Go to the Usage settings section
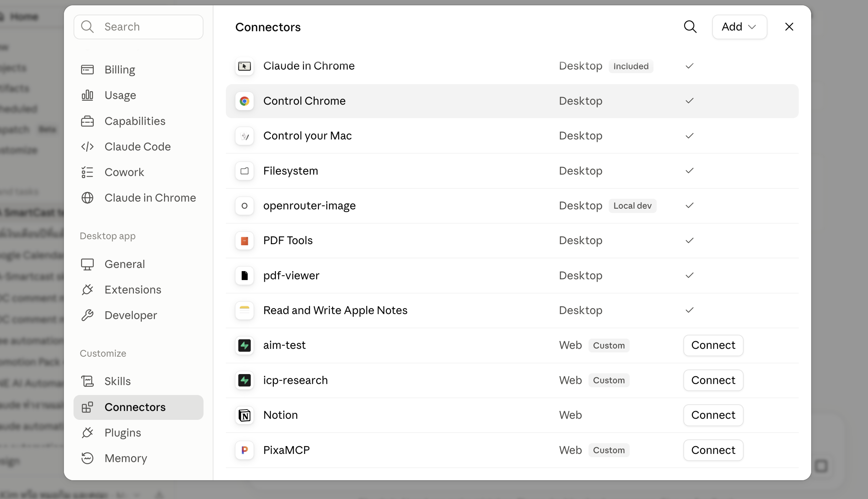Viewport: 868px width, 499px height. click(139, 95)
